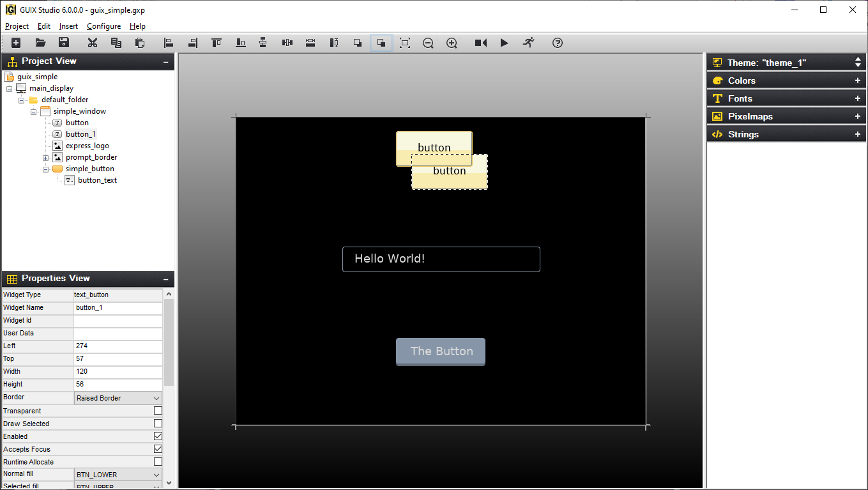Click The Button widget on canvas
Screen dimensions: 868x490
tap(441, 351)
